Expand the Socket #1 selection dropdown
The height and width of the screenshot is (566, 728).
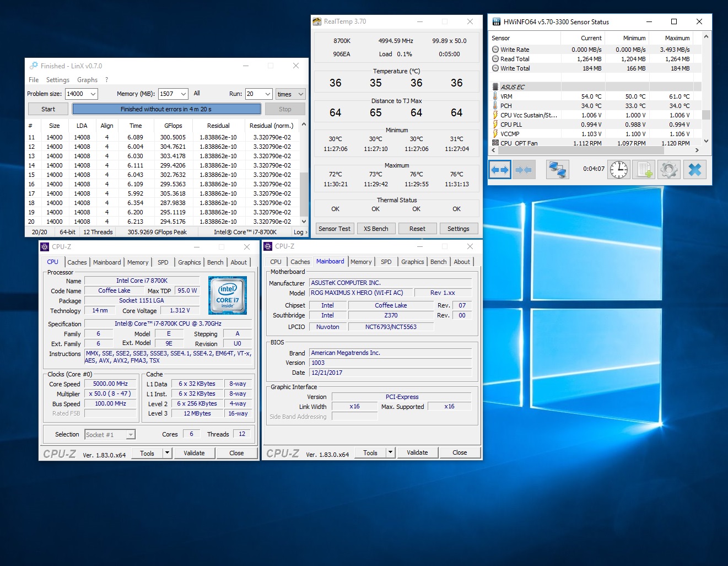tap(131, 435)
